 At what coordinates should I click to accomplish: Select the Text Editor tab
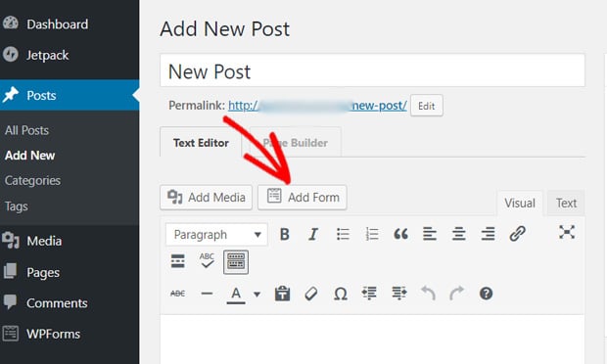201,143
